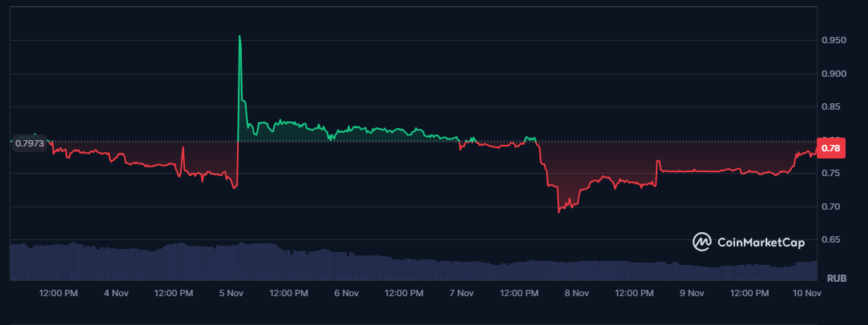Click the volume bars under 6 Nov
Screen dimensions: 868x325
coord(346,266)
